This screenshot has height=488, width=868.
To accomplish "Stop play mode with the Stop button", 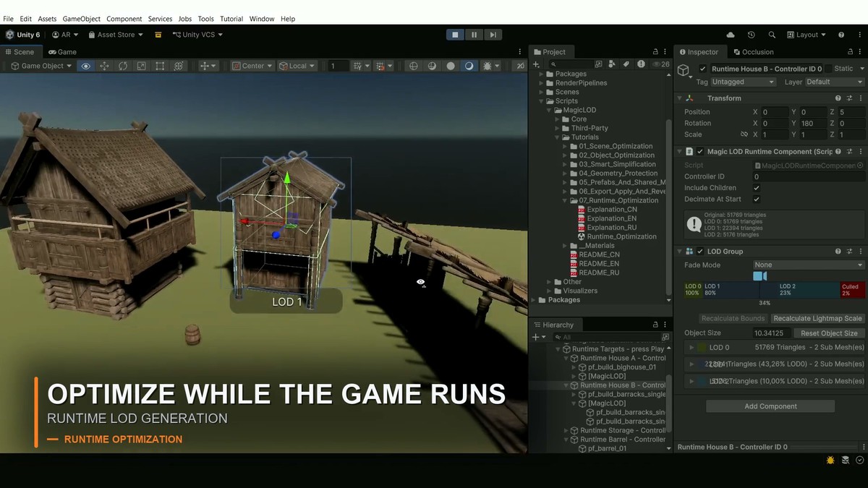I will point(455,35).
